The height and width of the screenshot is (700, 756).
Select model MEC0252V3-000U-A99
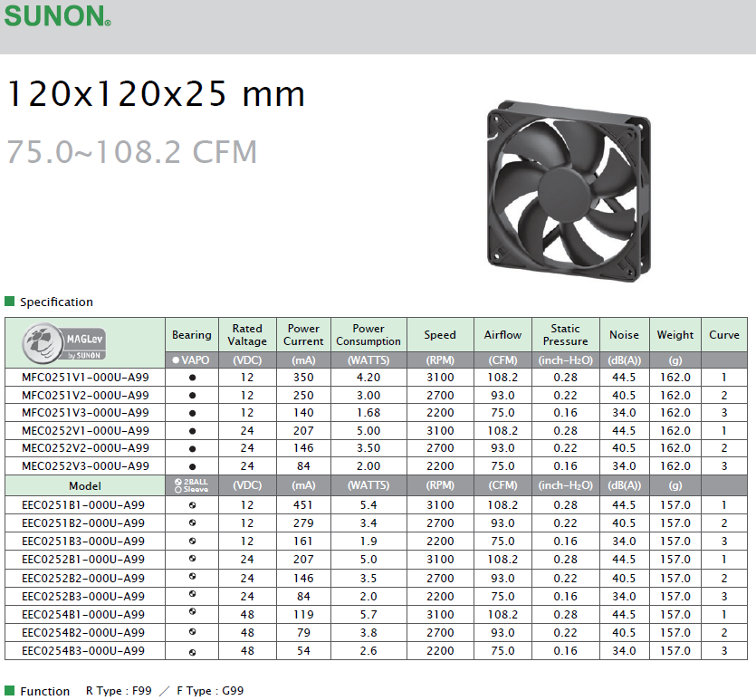tap(85, 466)
